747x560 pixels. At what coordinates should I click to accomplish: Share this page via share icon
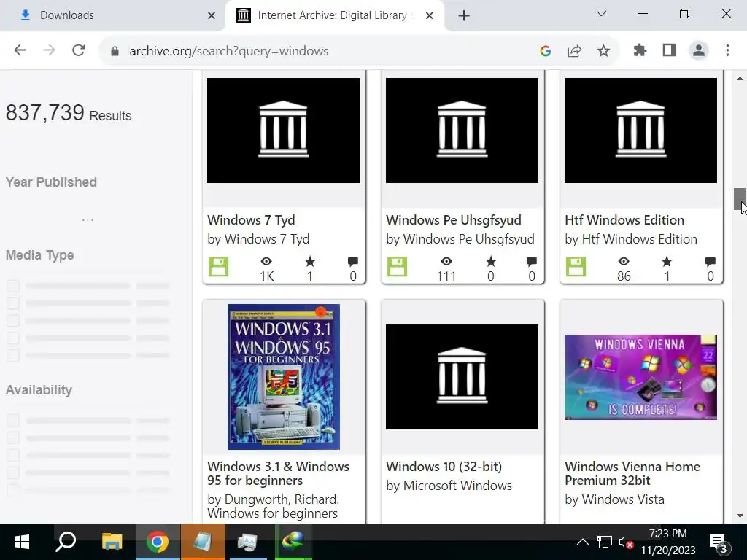click(x=575, y=51)
